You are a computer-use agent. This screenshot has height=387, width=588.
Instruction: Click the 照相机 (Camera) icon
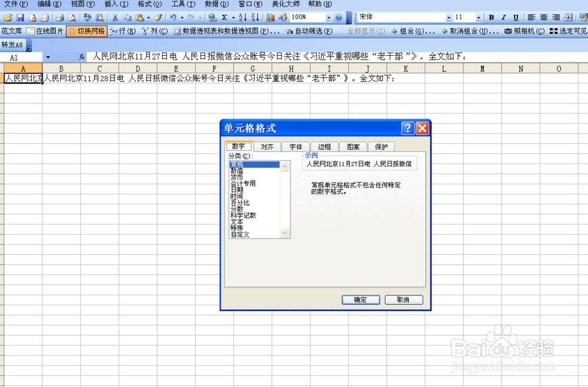tap(524, 31)
